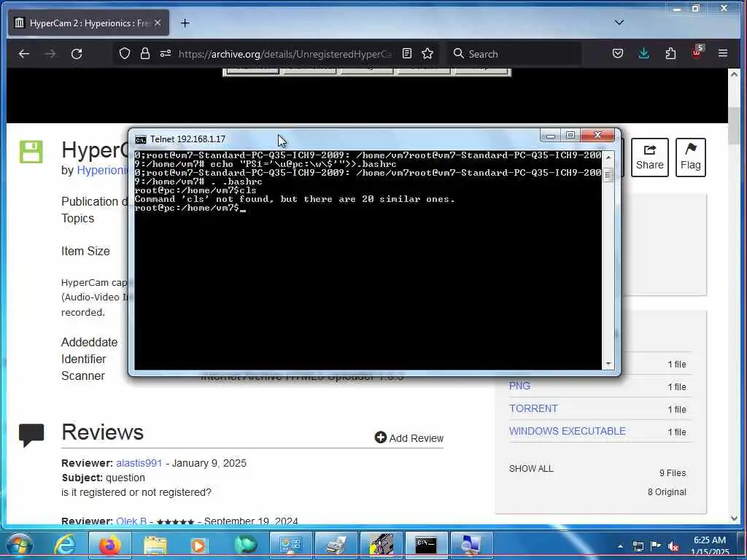Screen dimensions: 747x560
Task: Launch Internet Explorer from the taskbar
Action: click(x=64, y=545)
